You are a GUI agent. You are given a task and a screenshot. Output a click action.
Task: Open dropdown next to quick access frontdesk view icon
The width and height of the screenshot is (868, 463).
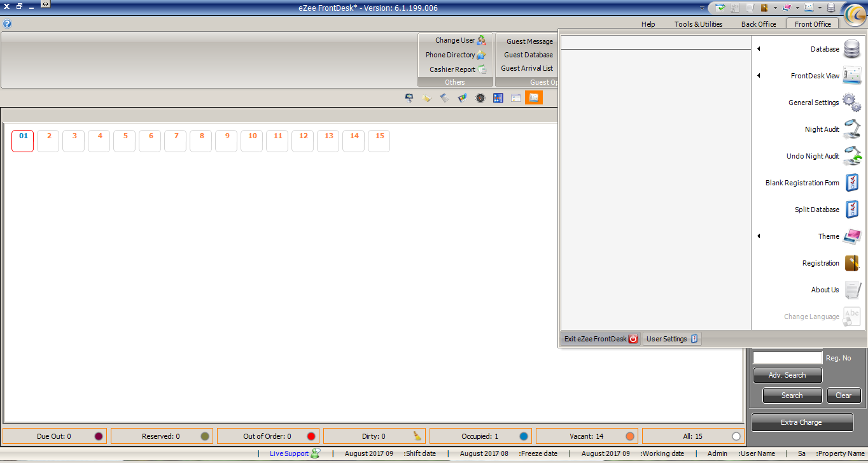820,8
